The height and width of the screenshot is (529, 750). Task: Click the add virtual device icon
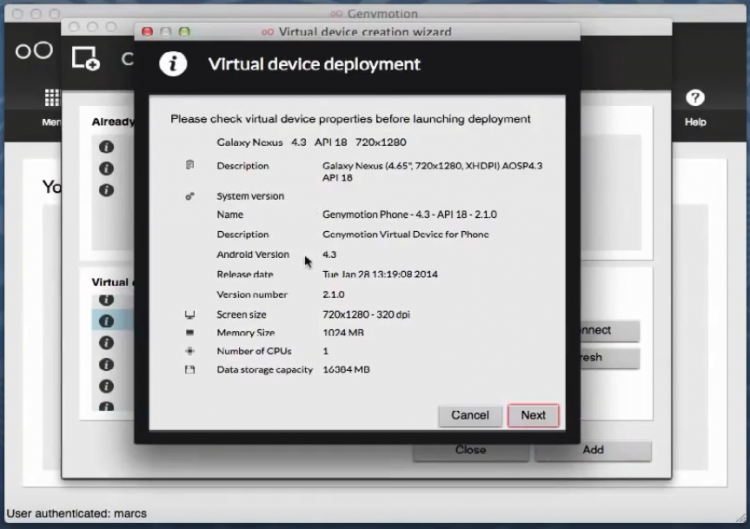click(x=86, y=58)
